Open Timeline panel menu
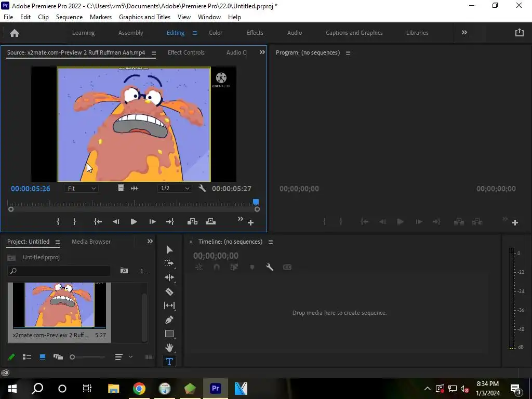Image resolution: width=532 pixels, height=399 pixels. click(x=271, y=242)
